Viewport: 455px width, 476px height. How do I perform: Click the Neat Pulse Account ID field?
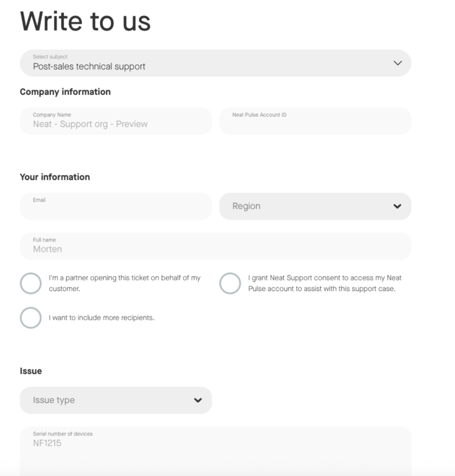315,121
